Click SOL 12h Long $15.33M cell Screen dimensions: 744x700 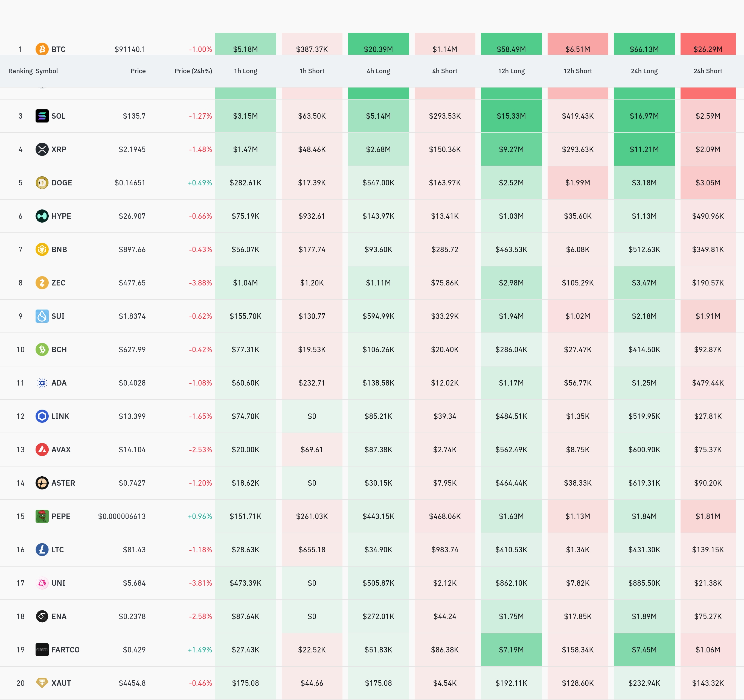(x=511, y=116)
